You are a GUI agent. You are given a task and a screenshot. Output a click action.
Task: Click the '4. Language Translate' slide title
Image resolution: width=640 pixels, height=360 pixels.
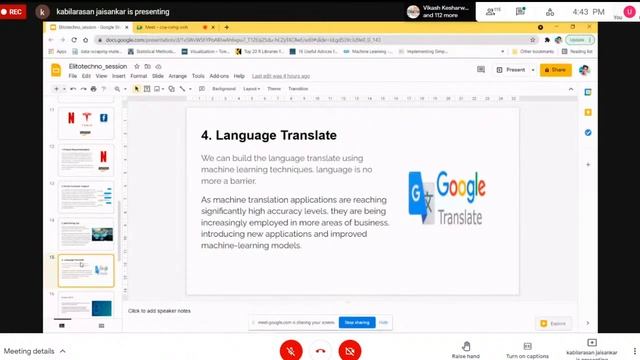pos(269,135)
